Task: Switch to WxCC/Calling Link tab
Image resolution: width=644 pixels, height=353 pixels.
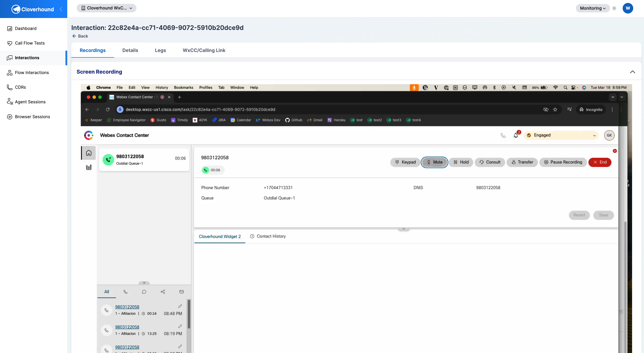Action: (x=204, y=50)
